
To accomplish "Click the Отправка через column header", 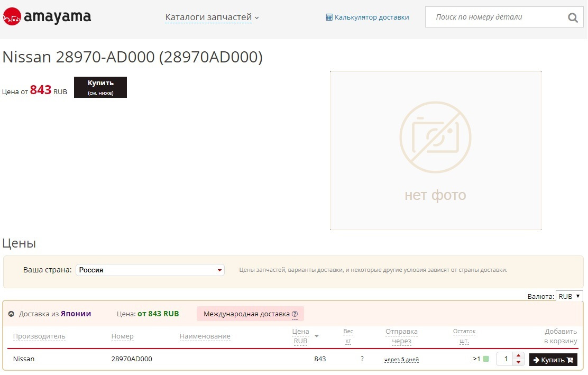I will pyautogui.click(x=401, y=336).
